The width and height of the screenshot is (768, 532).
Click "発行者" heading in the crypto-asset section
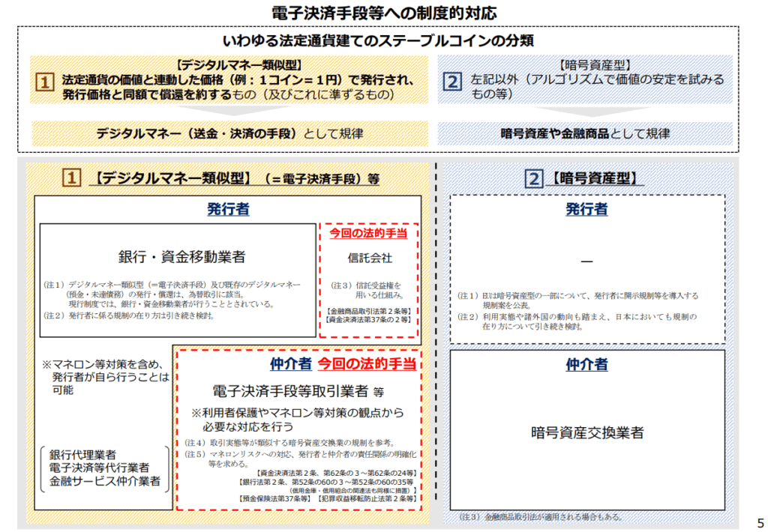[586, 209]
